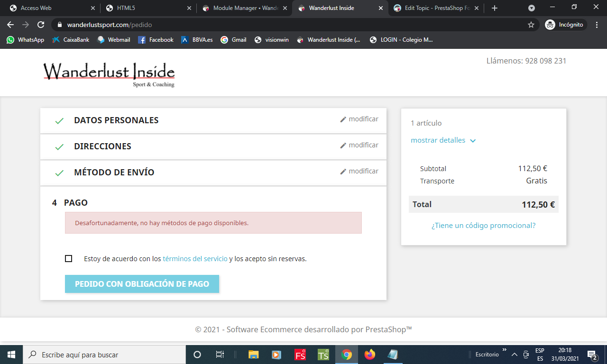
Task: Open the green TS taskbar app
Action: (323, 355)
